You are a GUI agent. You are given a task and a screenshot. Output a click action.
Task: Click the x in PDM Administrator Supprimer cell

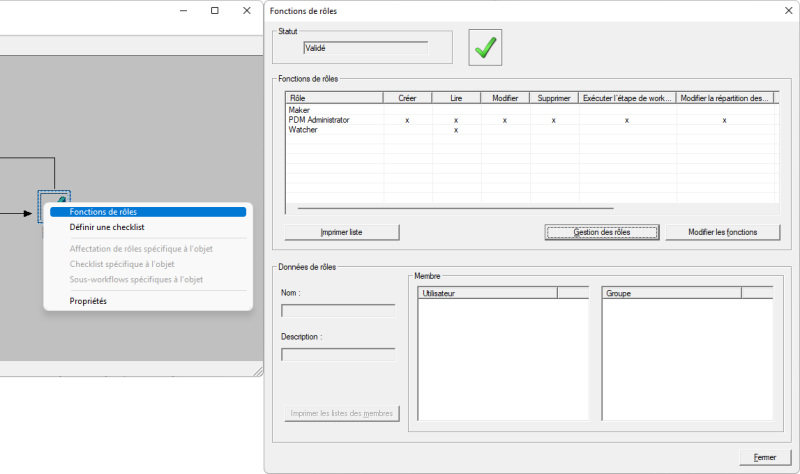[554, 120]
